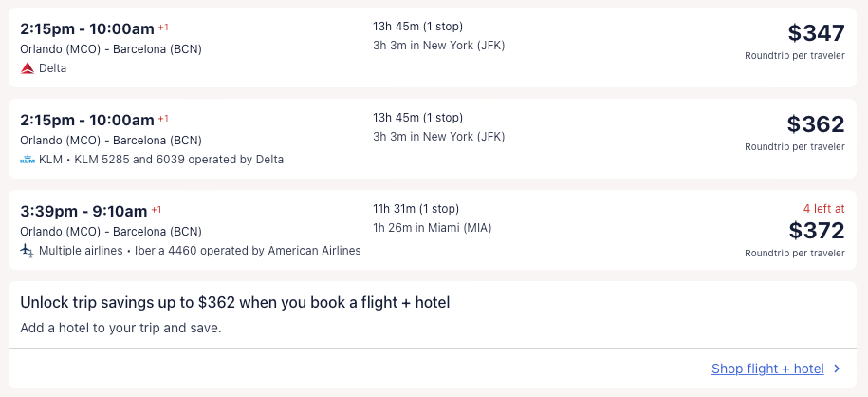Select the $347 Delta flight price
This screenshot has width=868, height=397.
coord(816,33)
